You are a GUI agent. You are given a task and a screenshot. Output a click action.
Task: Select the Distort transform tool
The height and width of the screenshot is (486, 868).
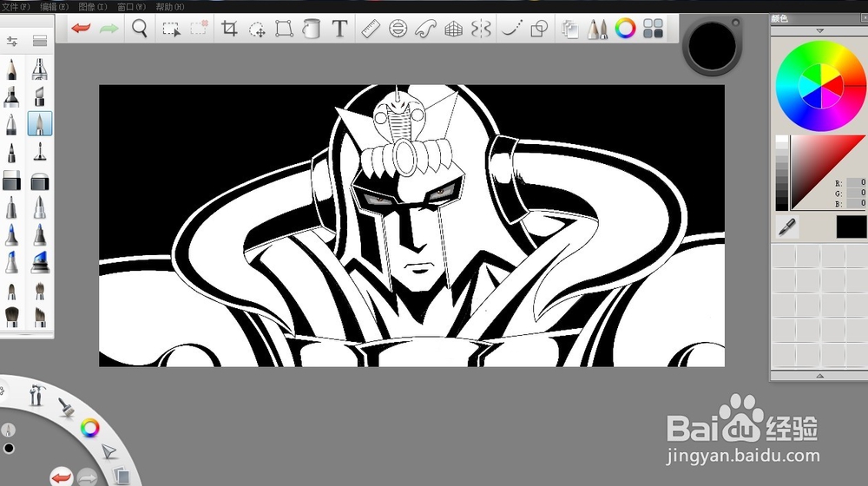click(x=284, y=29)
